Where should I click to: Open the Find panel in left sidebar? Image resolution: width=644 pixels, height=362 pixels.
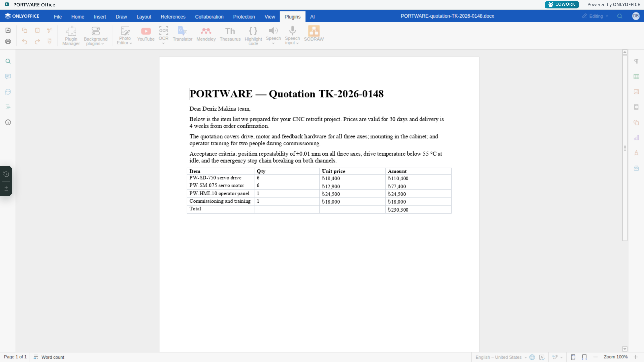[8, 61]
